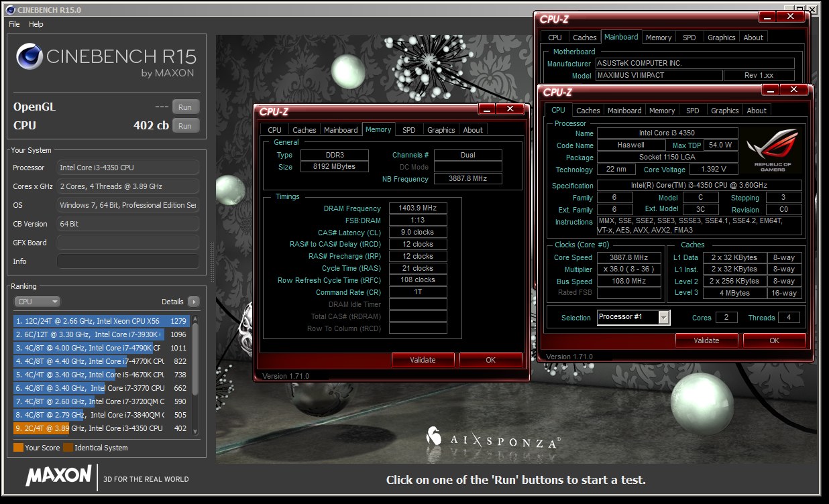Switch to About tab in CPU-Z Memory window
829x504 pixels.
pos(473,130)
